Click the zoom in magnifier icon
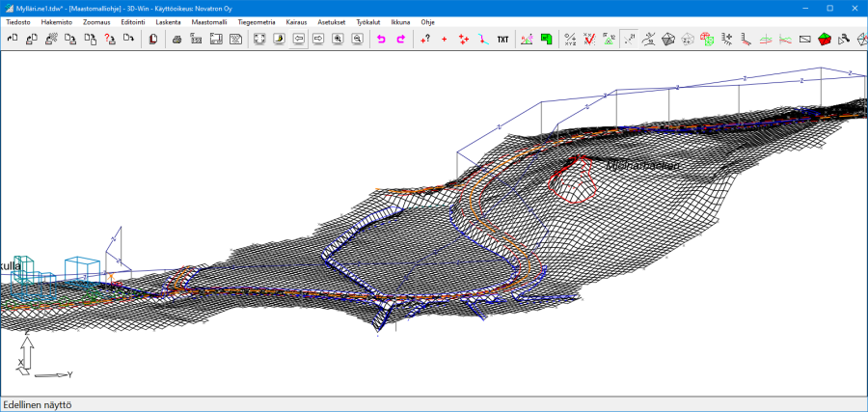 [338, 40]
